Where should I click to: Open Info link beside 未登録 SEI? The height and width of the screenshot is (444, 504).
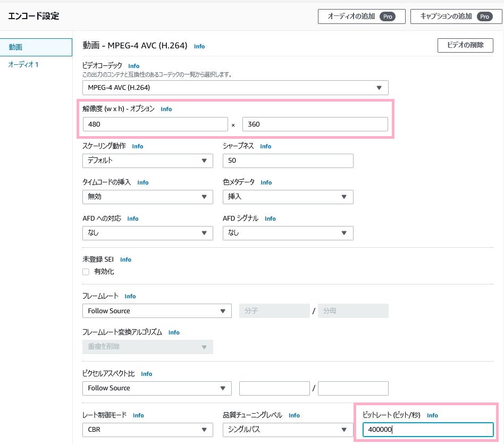tap(125, 260)
